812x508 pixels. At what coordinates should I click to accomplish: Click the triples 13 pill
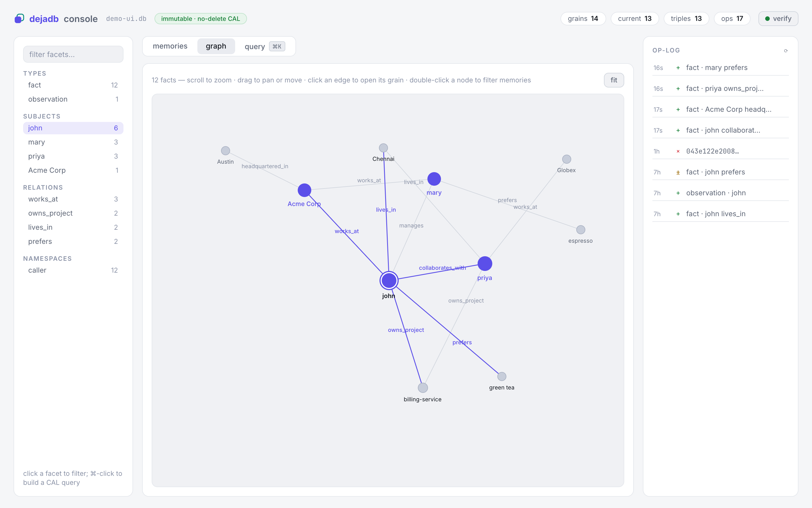(x=686, y=18)
